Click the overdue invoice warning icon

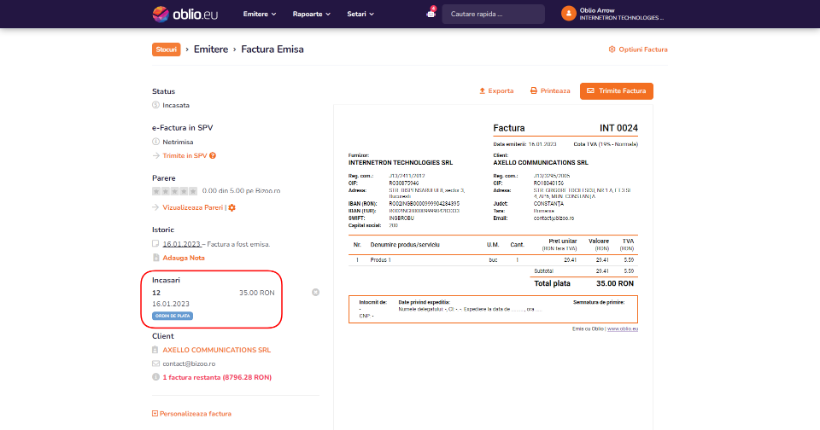pos(156,377)
